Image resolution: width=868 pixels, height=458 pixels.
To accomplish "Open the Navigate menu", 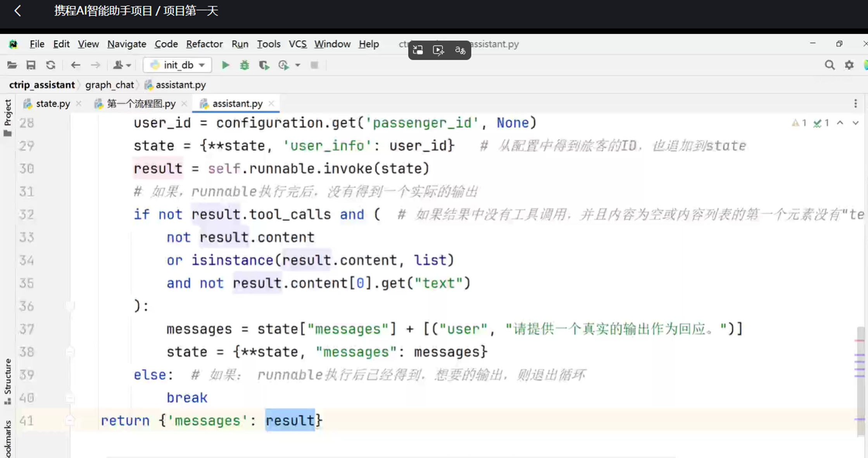I will [127, 44].
